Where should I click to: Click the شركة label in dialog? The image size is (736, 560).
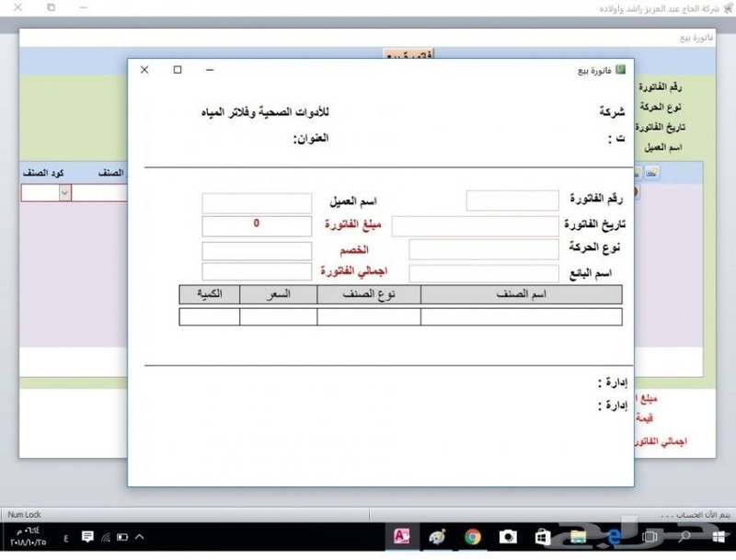[x=612, y=111]
